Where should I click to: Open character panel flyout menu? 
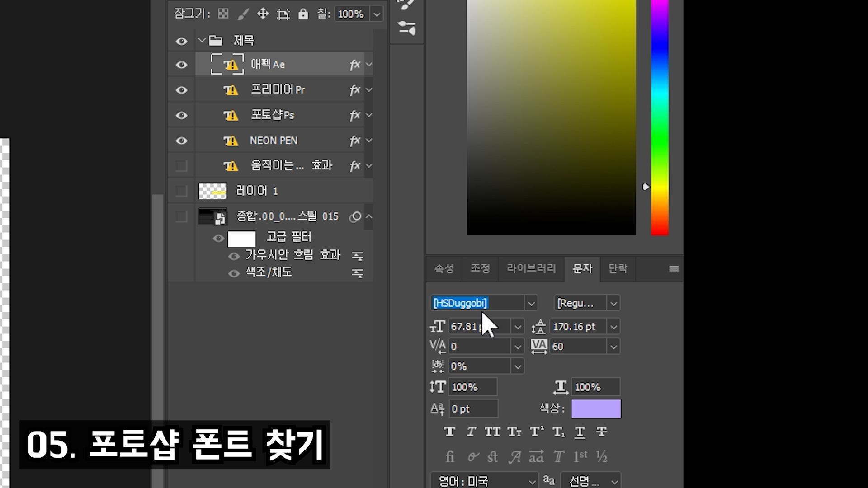click(674, 269)
